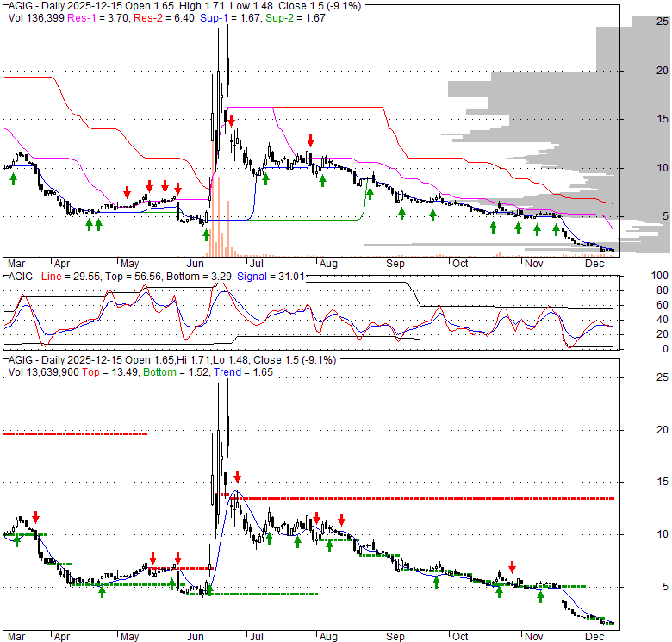The image size is (672, 642).
Task: Select the 'Line = 29.55' oscillator label
Action: [70, 277]
